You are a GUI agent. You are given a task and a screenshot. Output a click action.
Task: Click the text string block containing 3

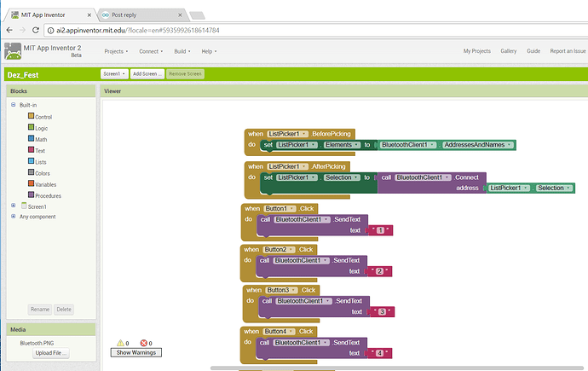[382, 312]
